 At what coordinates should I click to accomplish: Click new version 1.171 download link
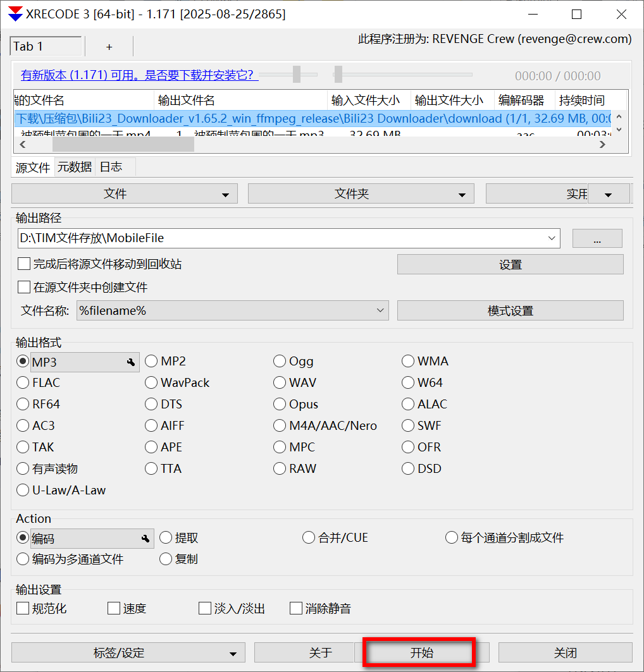point(139,75)
